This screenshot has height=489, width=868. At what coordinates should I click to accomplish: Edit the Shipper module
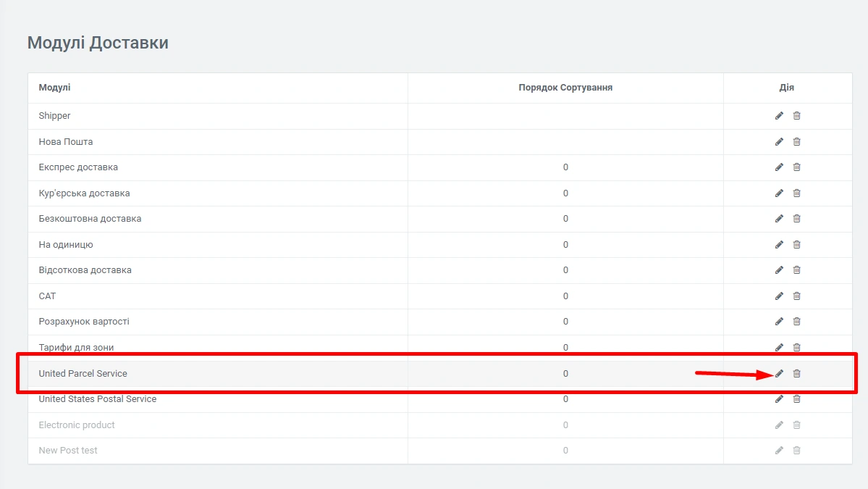point(779,116)
